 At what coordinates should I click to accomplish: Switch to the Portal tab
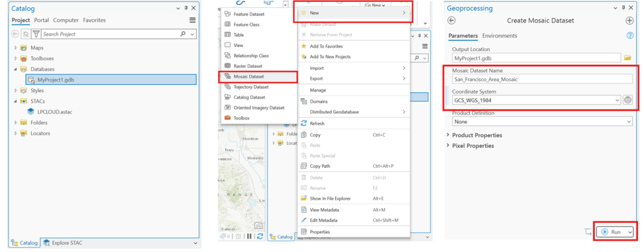(x=42, y=20)
